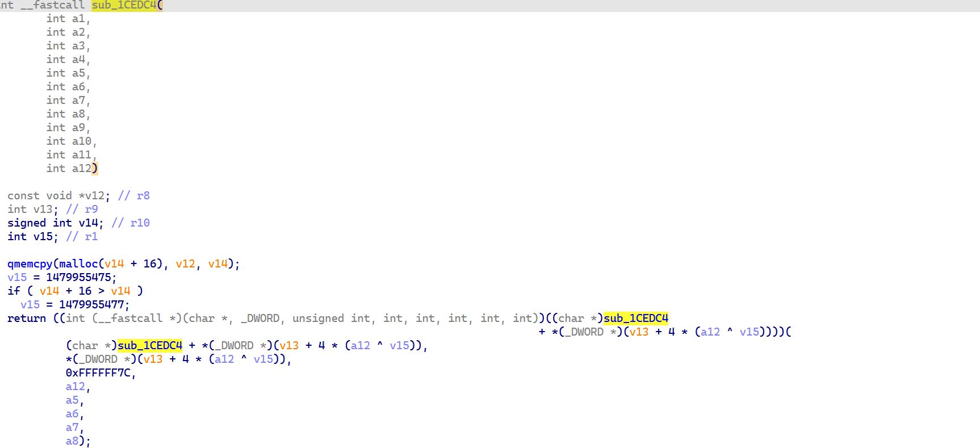The image size is (980, 448).
Task: Click the // r10 register comment
Action: (131, 223)
